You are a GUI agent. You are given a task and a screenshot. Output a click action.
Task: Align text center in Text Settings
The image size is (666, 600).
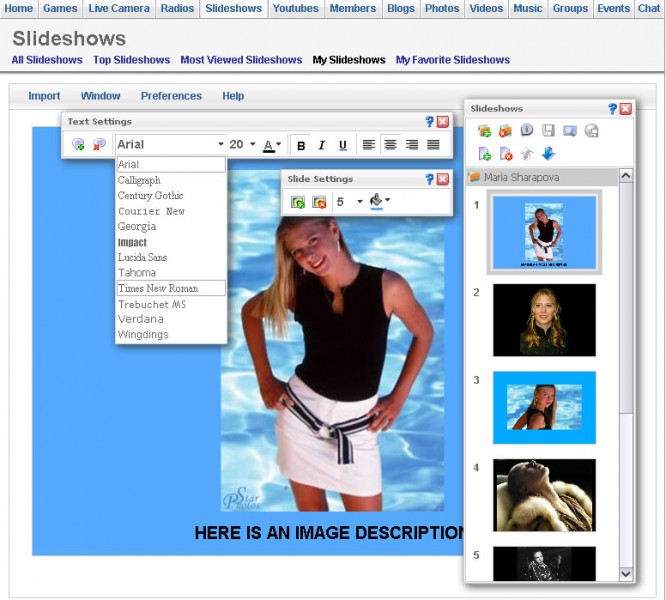[390, 145]
